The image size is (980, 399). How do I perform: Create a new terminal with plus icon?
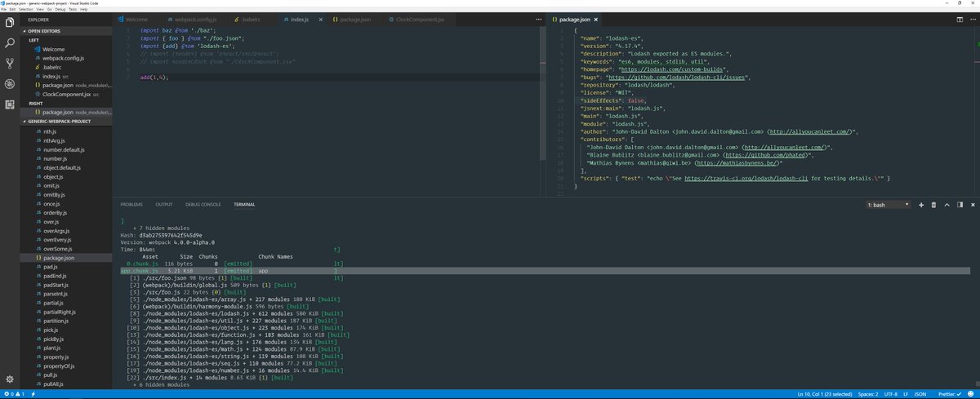coord(921,205)
